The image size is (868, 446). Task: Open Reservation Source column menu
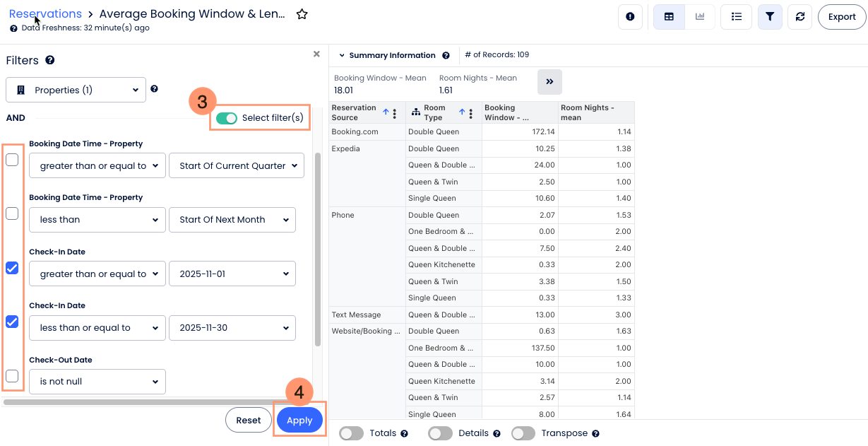point(395,113)
